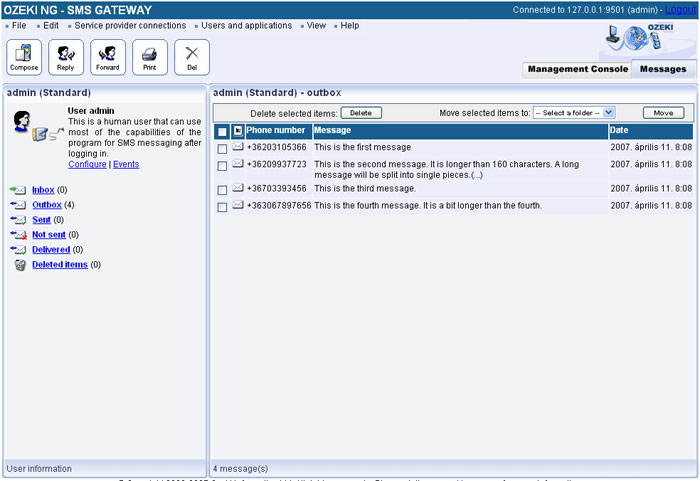Click the 'User information' footer text
Viewport: 700px width, 481px height.
[39, 469]
